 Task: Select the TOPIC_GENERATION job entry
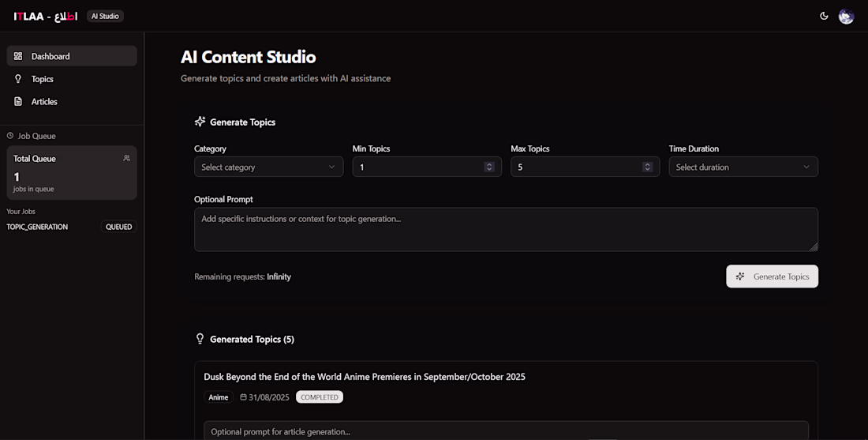pos(37,227)
